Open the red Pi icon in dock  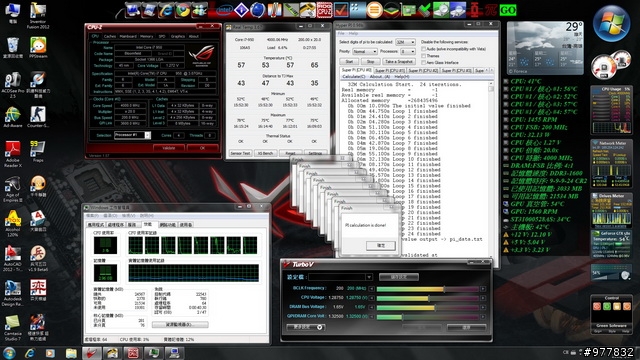tap(491, 10)
